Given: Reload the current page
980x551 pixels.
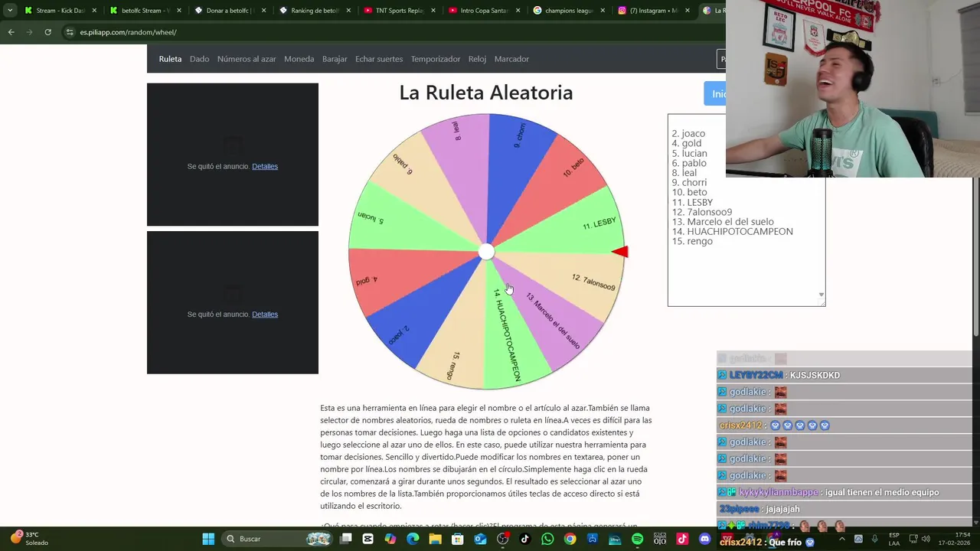Looking at the screenshot, I should [47, 32].
